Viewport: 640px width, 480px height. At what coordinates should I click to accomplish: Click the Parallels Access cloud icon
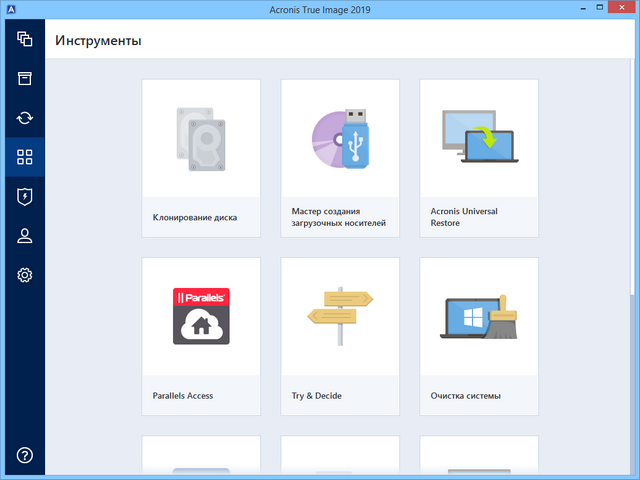201,315
